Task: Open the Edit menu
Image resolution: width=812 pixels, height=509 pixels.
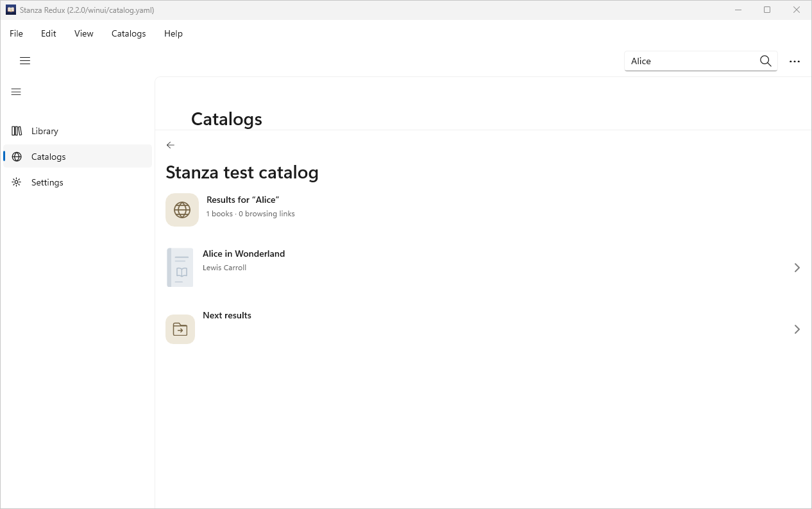Action: [x=49, y=33]
